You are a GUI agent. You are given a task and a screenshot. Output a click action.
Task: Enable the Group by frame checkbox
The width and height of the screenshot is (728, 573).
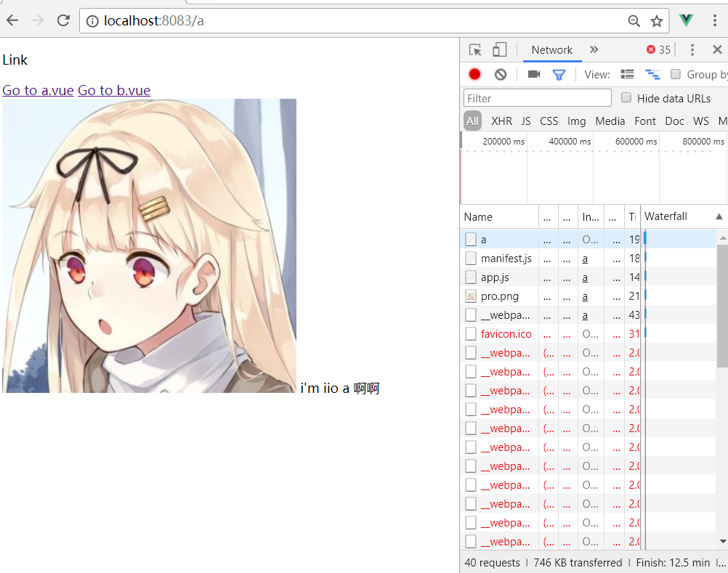point(676,74)
